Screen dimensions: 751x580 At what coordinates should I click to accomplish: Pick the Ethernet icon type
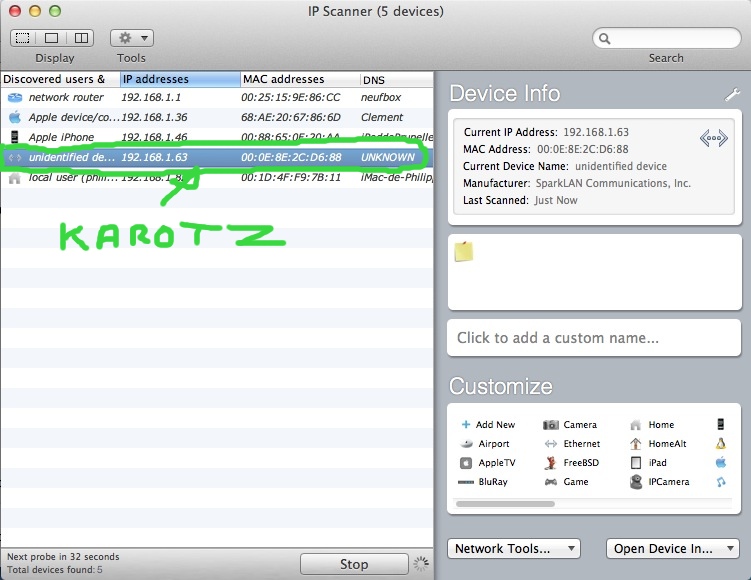pos(572,444)
